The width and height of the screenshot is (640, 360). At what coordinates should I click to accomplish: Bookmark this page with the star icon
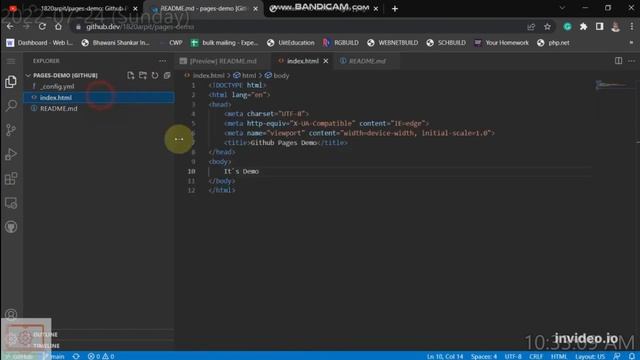(547, 27)
